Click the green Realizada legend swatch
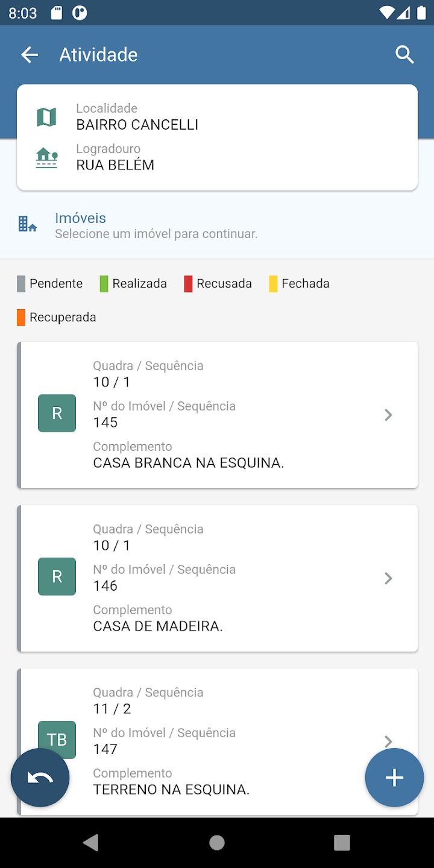The image size is (434, 868). [104, 284]
